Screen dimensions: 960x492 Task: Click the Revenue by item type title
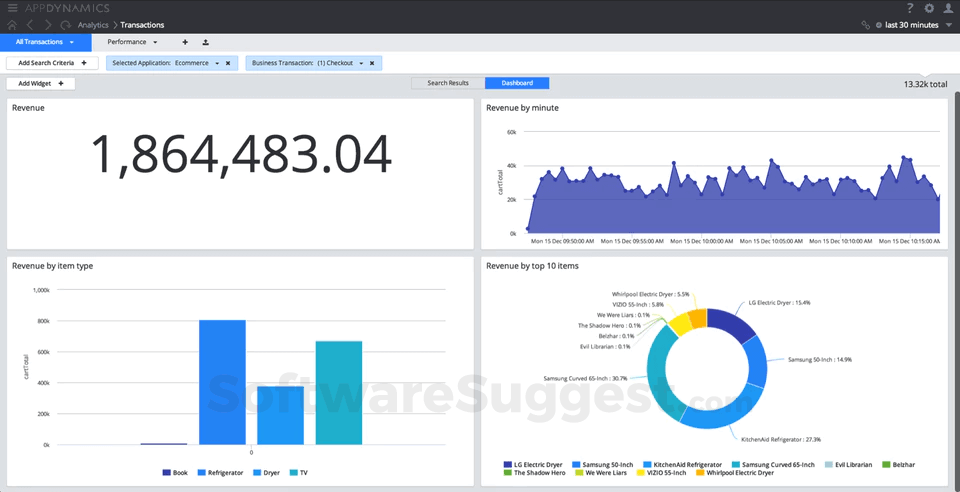pos(53,266)
